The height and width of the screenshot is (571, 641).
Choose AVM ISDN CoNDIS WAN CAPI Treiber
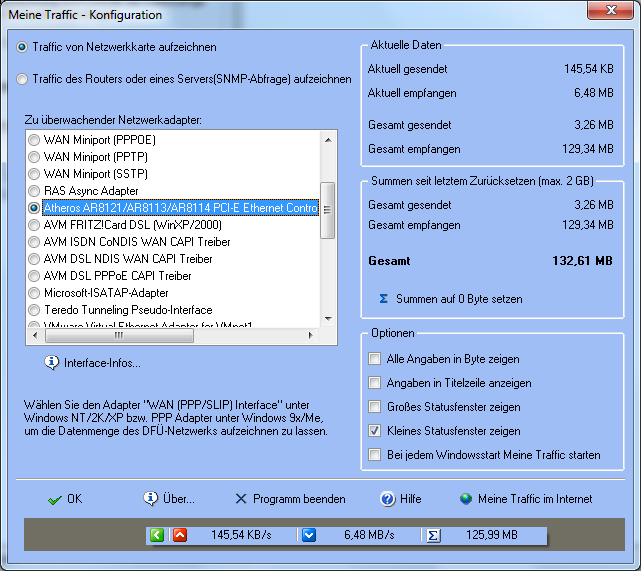[x=34, y=242]
